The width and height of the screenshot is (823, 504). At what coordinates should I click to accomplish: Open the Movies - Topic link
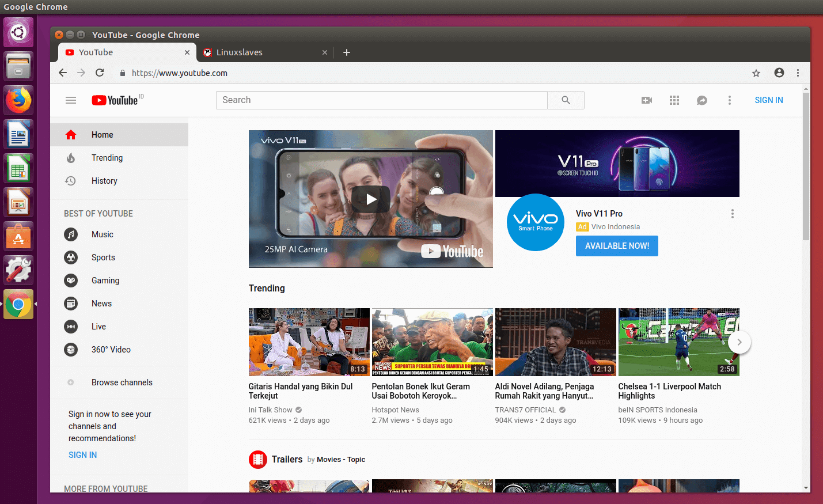coord(341,460)
